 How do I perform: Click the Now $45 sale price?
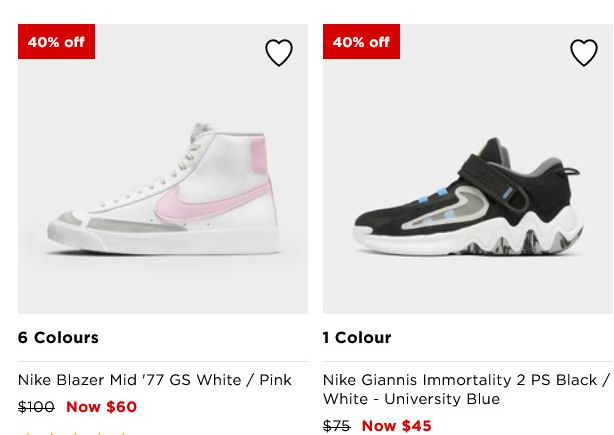pos(397,426)
